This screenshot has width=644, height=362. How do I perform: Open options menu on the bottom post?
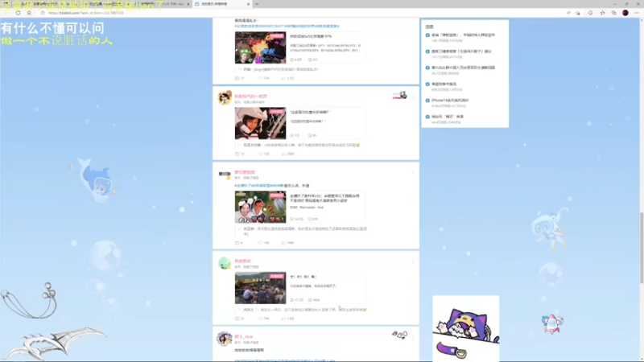[x=413, y=337]
